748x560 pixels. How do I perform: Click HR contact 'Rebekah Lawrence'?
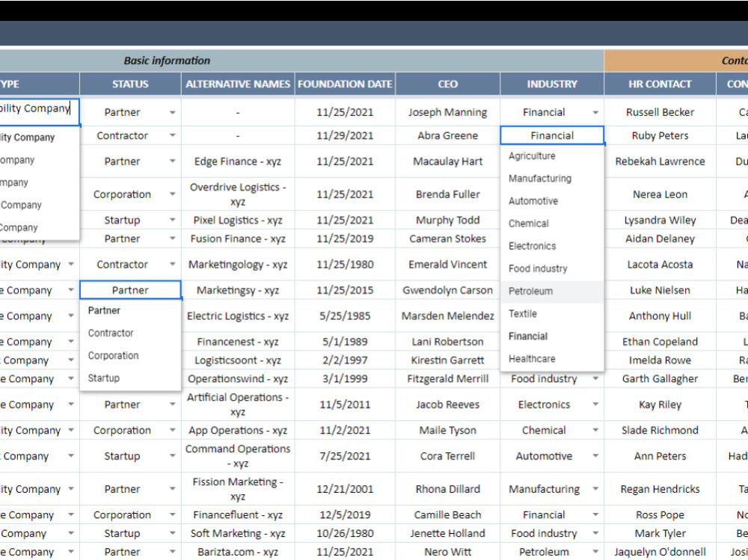[660, 161]
